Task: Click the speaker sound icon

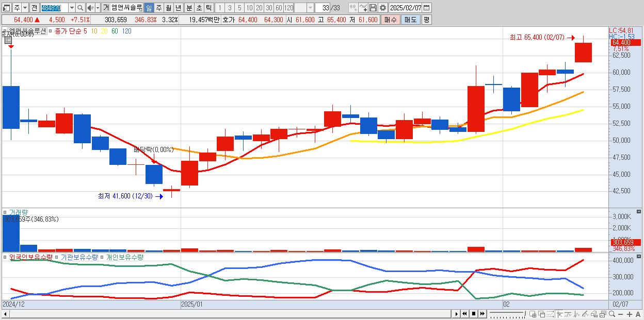Action: point(90,8)
